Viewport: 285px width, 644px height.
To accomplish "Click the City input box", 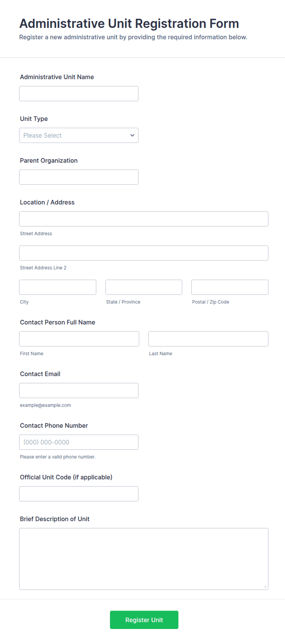I will coord(58,287).
